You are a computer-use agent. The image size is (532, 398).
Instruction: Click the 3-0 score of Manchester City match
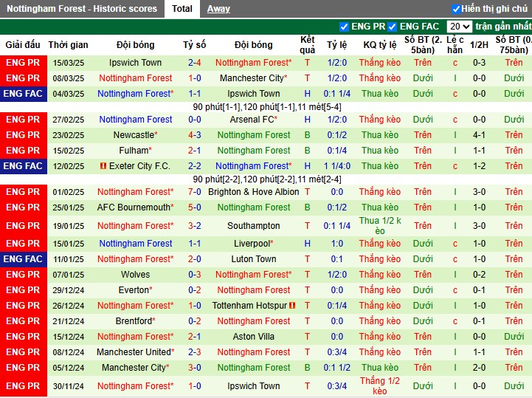click(x=194, y=368)
